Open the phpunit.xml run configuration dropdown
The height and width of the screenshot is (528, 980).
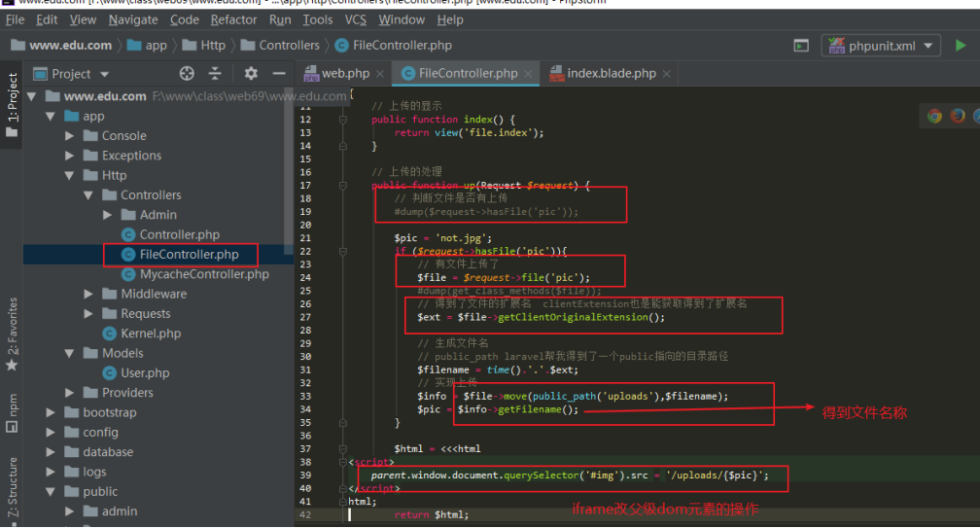(x=881, y=46)
